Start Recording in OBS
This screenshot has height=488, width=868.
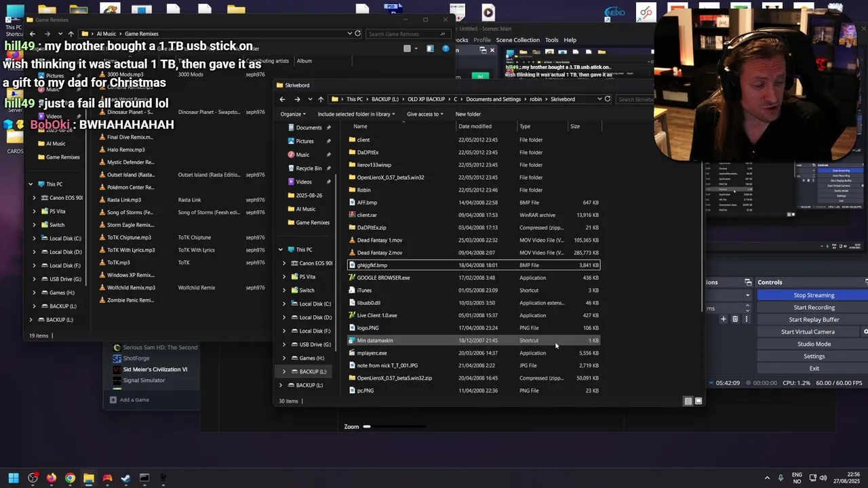pyautogui.click(x=814, y=308)
